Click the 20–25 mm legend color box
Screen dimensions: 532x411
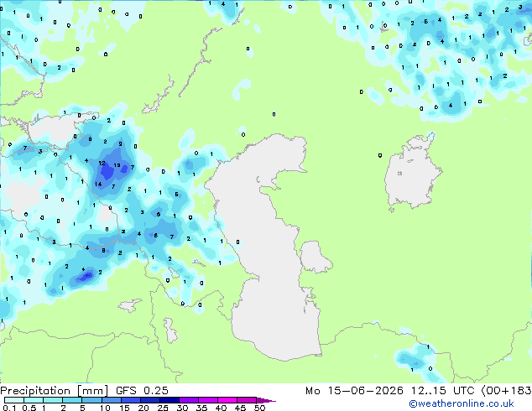pyautogui.click(x=150, y=400)
